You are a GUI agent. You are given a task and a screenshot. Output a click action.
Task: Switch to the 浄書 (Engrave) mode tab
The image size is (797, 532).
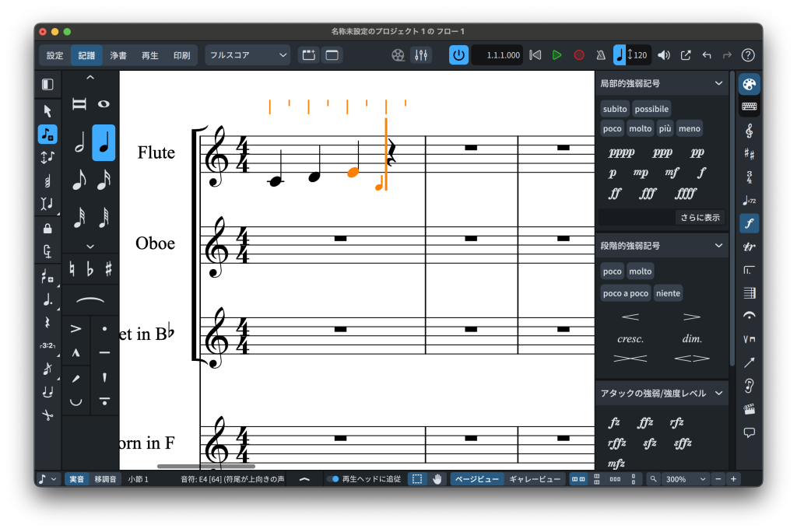point(118,55)
